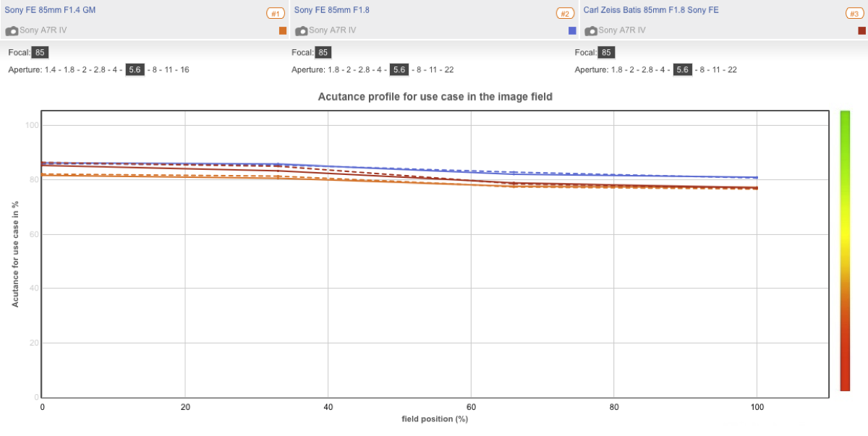This screenshot has height=436, width=868.
Task: Click the #3 rank badge
Action: 854,13
